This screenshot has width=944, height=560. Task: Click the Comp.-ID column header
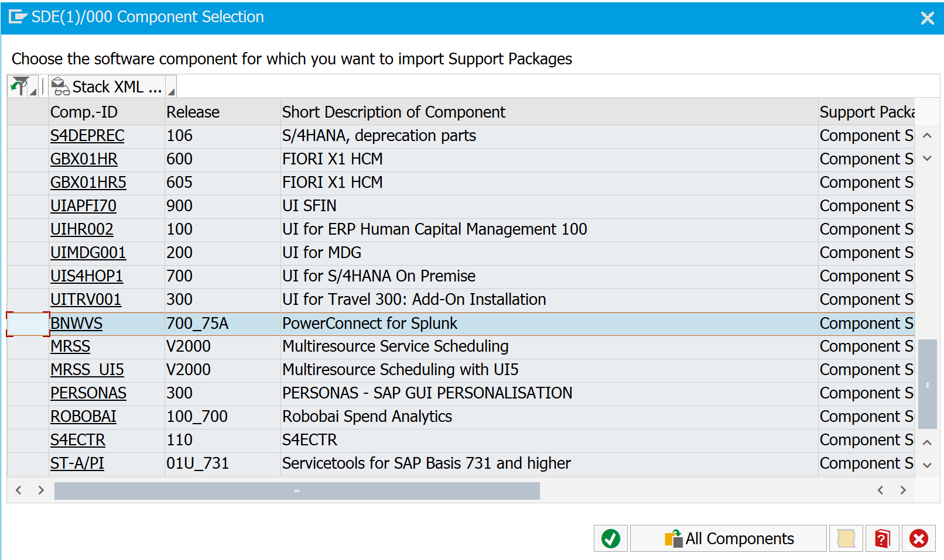point(84,112)
